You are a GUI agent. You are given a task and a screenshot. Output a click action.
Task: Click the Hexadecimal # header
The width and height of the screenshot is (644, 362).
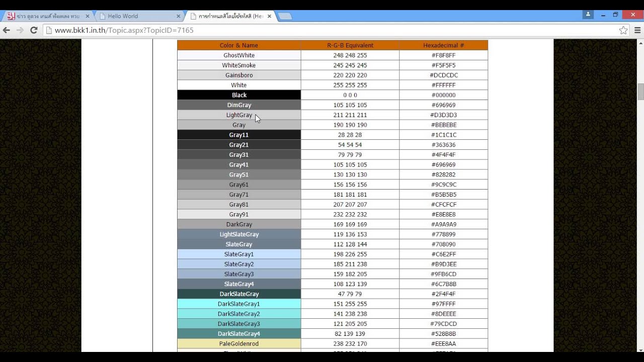(x=443, y=45)
